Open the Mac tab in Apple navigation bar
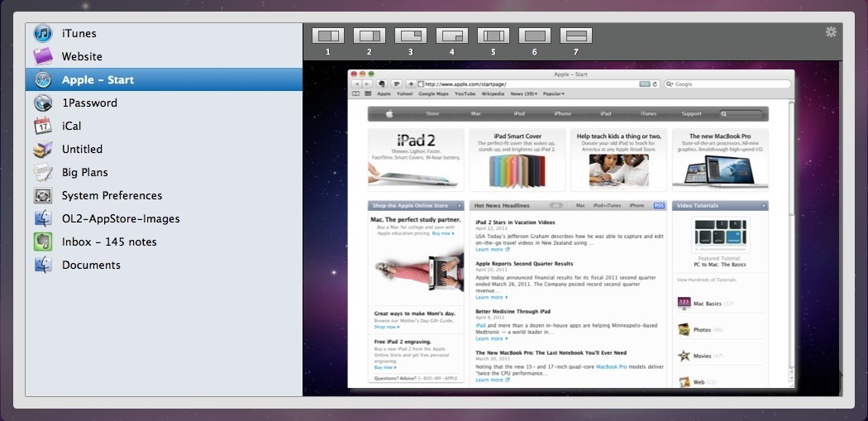The image size is (868, 421). click(475, 113)
